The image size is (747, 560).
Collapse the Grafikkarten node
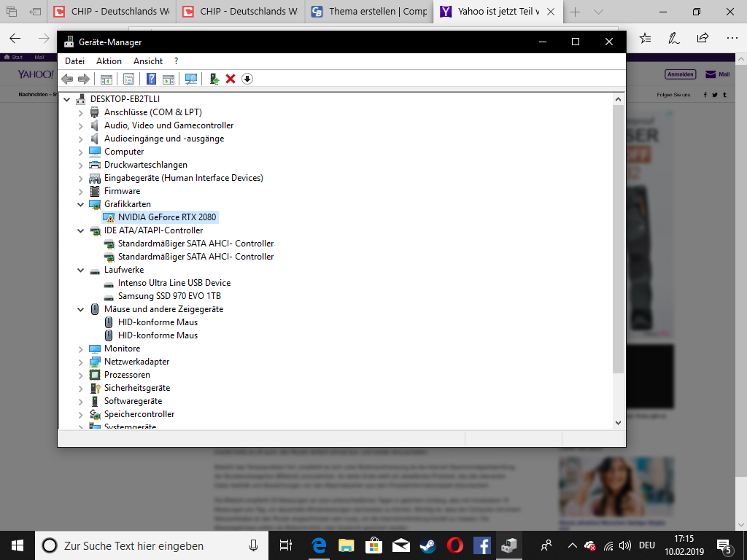point(80,204)
